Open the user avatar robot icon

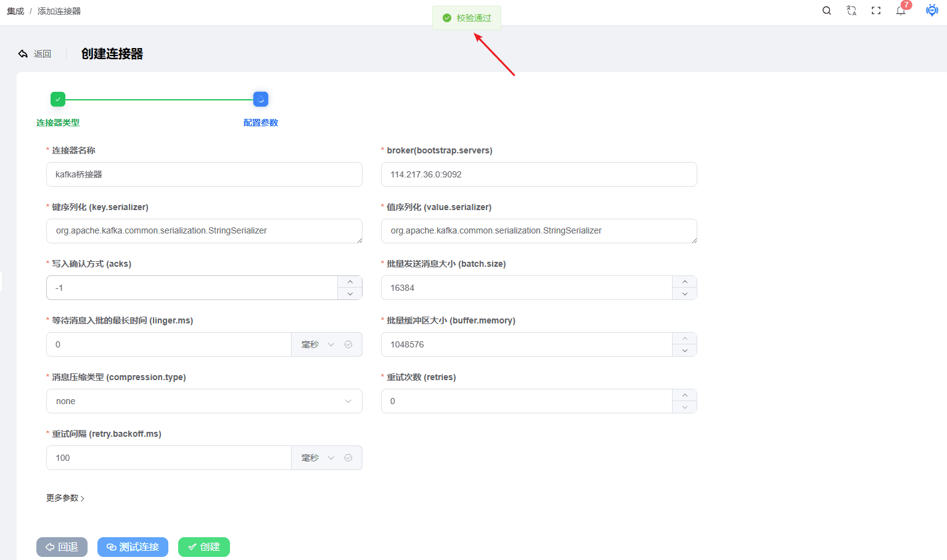pyautogui.click(x=932, y=10)
